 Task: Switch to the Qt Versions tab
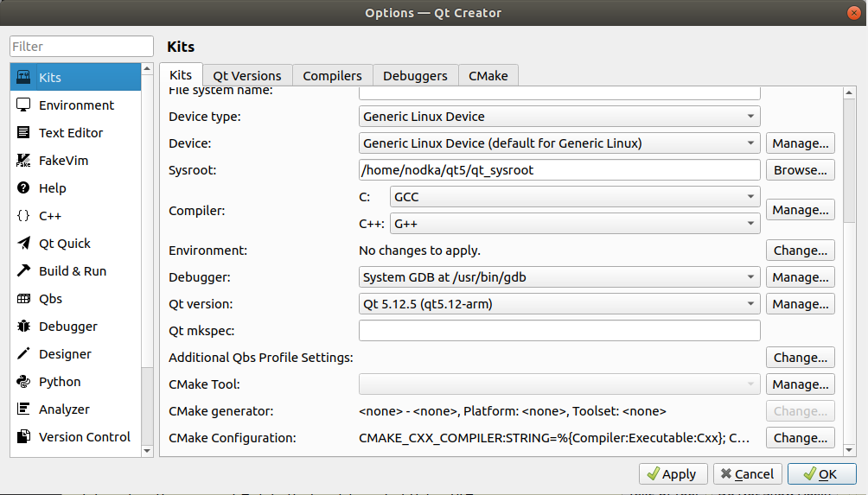coord(247,76)
